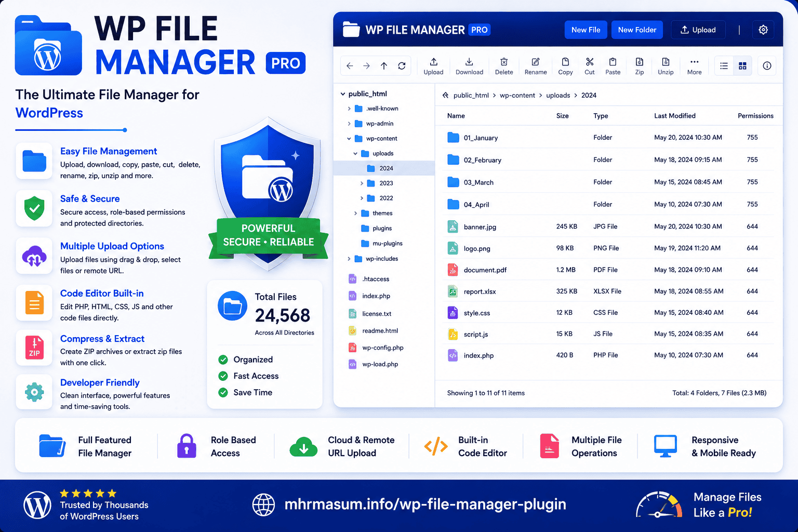Click the mhrmasum.info plugin URL
The width and height of the screenshot is (798, 532).
(425, 504)
